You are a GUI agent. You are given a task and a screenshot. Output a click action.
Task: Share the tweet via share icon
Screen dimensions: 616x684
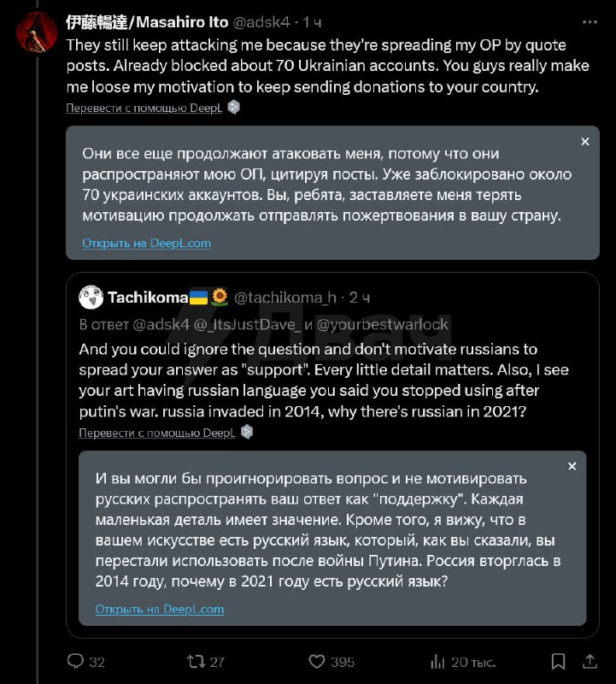(591, 661)
